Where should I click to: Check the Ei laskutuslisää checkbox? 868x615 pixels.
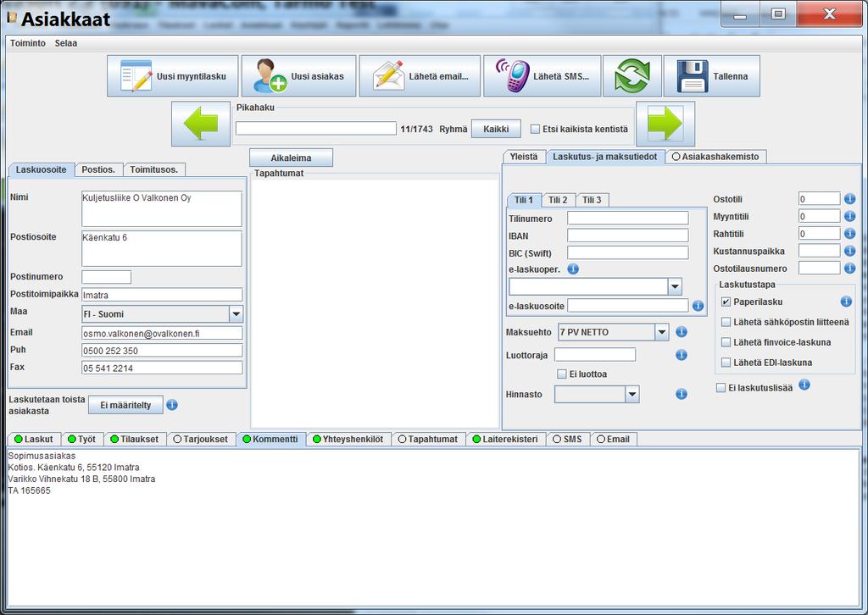click(721, 388)
